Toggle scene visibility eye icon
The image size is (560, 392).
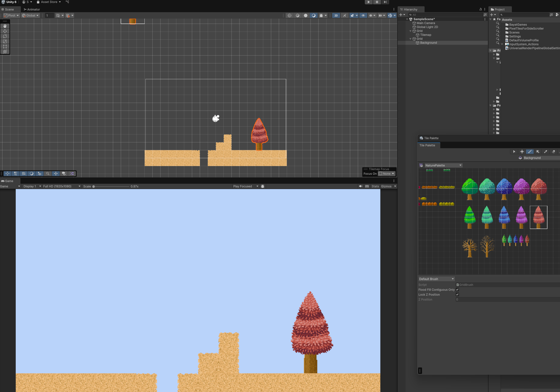point(363,15)
